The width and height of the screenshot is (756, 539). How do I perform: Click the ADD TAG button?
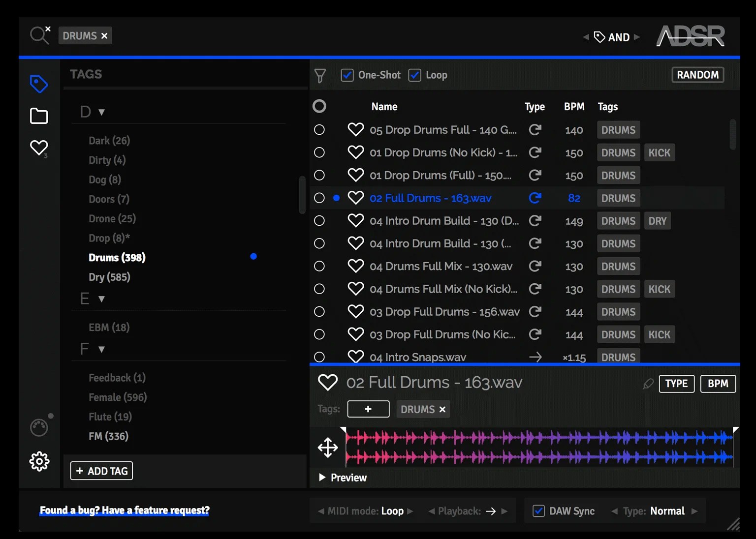101,471
